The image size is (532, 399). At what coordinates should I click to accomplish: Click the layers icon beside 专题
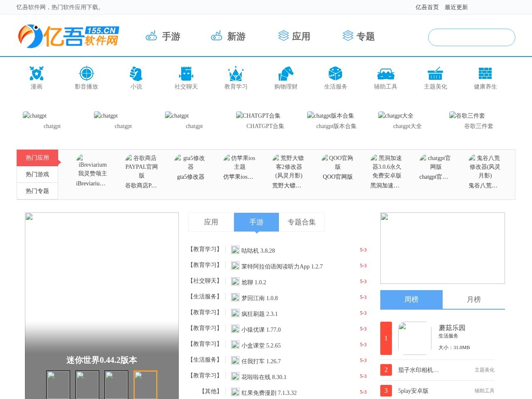348,36
